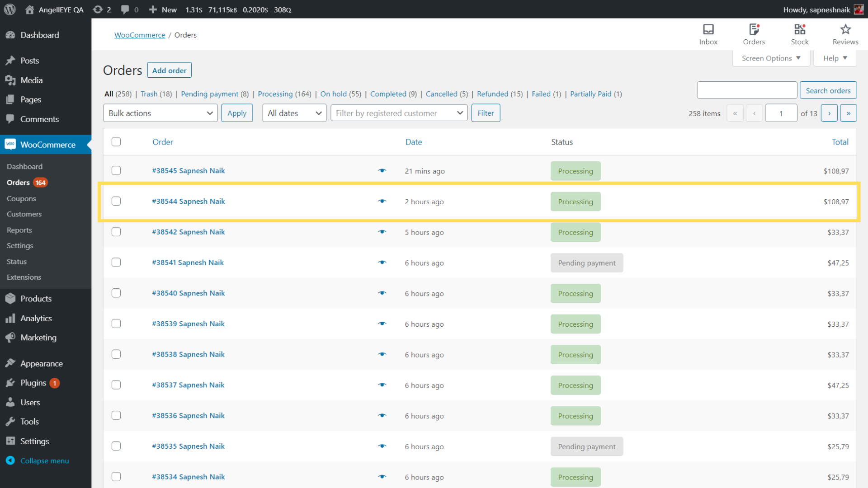
Task: Click the WooCommerce woo icon in sidebar
Action: point(10,145)
